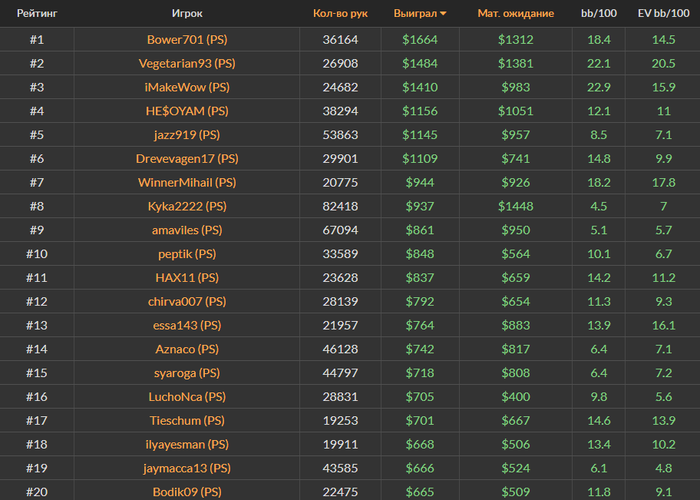The image size is (700, 500).
Task: Select expectation value $1312
Action: (x=516, y=40)
